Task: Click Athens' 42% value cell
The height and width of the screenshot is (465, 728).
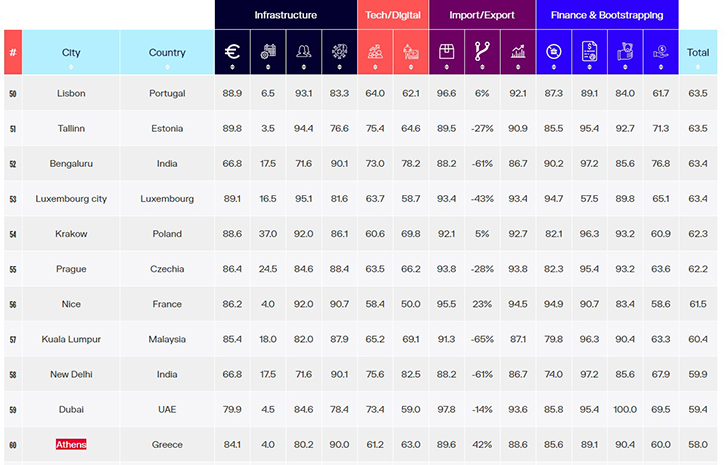Action: click(482, 445)
